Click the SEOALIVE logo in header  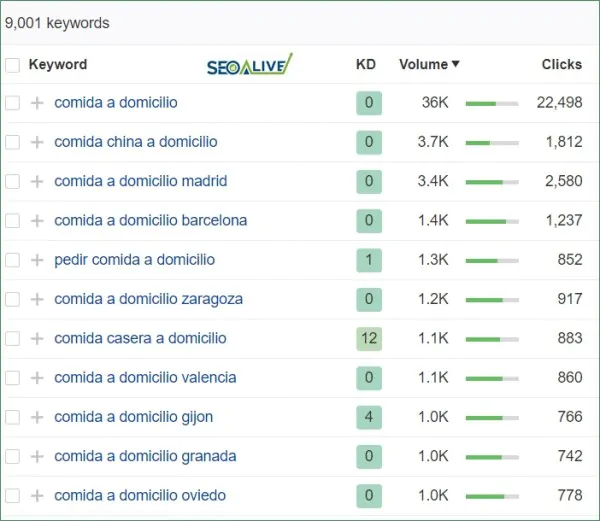(x=249, y=66)
